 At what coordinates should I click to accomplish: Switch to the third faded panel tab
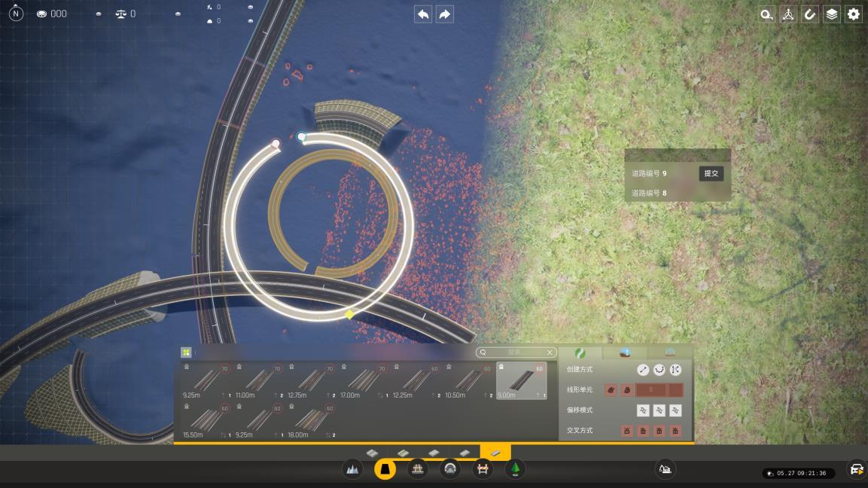tap(670, 352)
